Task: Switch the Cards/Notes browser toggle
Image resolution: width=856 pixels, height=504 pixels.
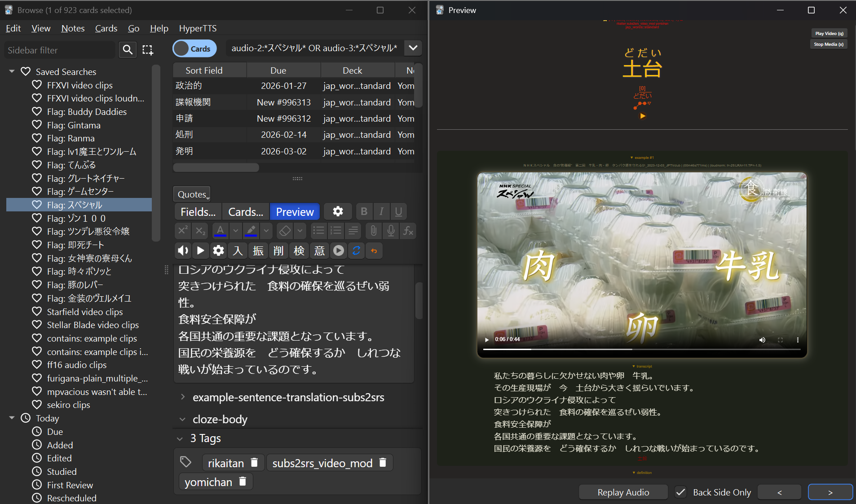Action: (194, 48)
